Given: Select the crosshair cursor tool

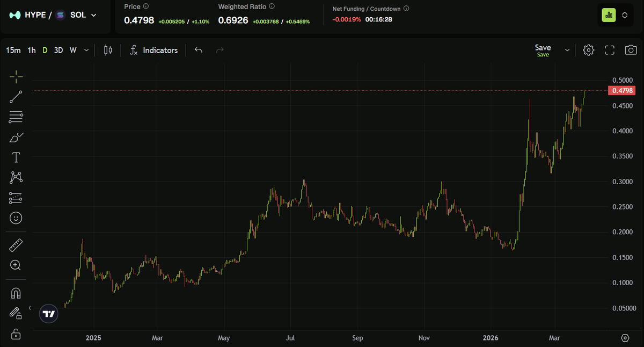Looking at the screenshot, I should (16, 77).
